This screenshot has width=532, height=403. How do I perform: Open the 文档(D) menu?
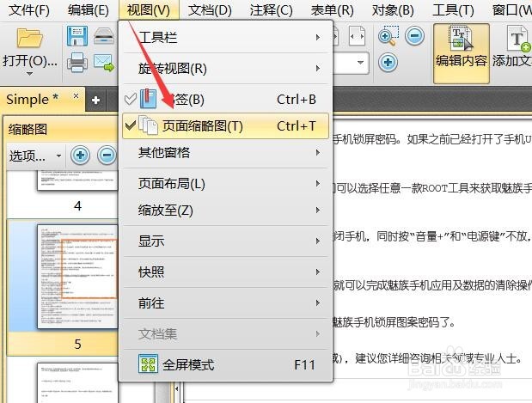coord(210,10)
